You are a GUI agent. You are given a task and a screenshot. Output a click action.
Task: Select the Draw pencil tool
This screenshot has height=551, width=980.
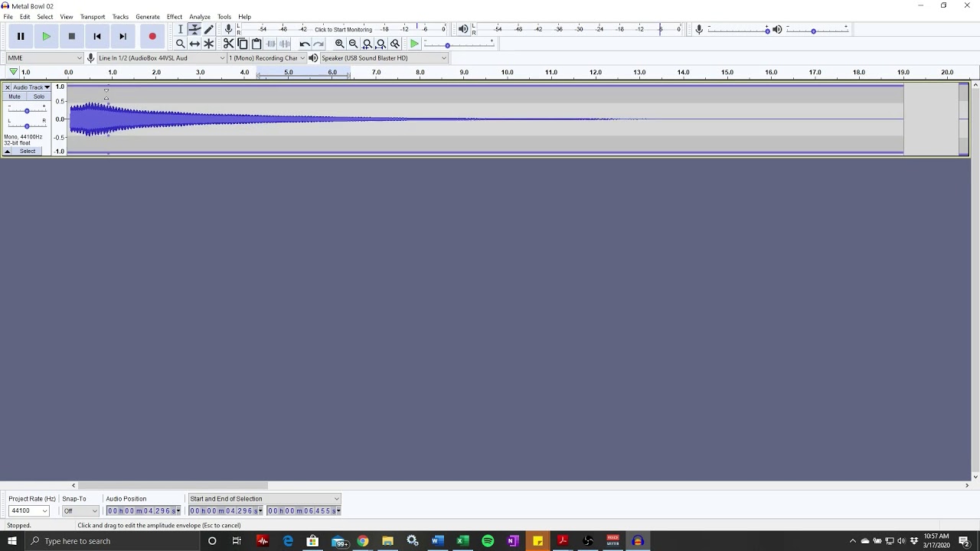point(208,29)
